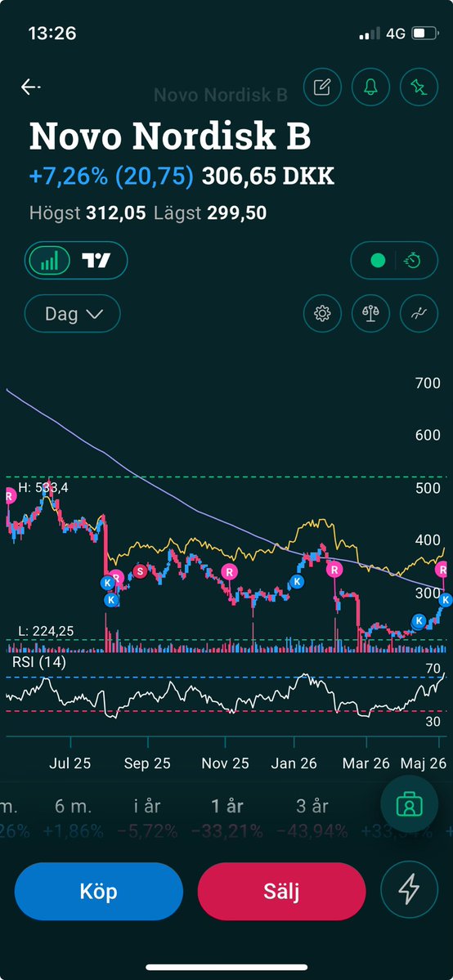
Task: Open the Dag interval dropdown
Action: pos(73,313)
